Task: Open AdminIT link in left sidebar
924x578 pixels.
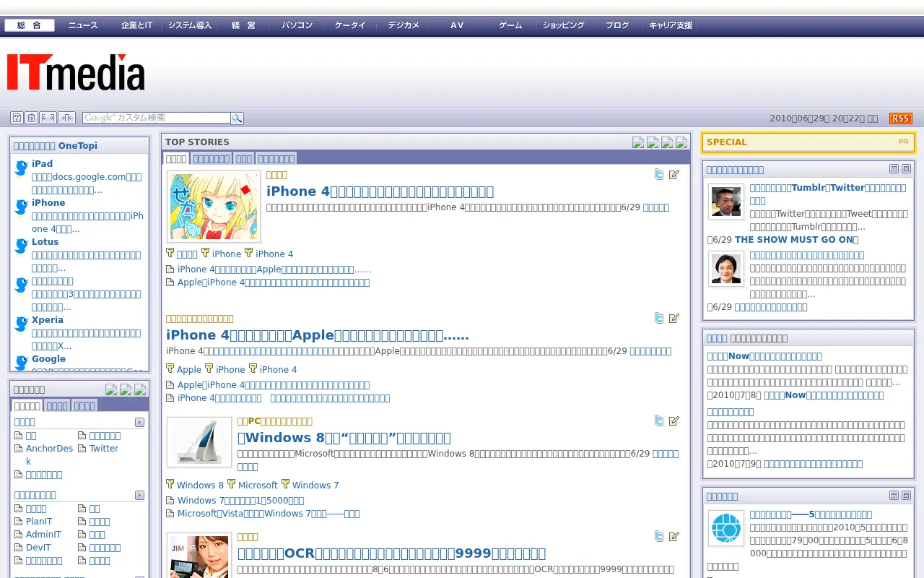Action: click(43, 535)
